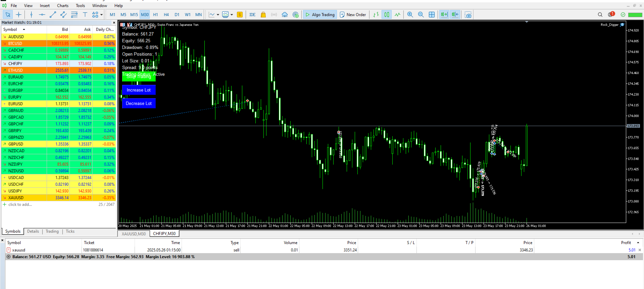Tile chart windows grid icon
Image resolution: width=644 pixels, height=289 pixels.
(x=432, y=14)
